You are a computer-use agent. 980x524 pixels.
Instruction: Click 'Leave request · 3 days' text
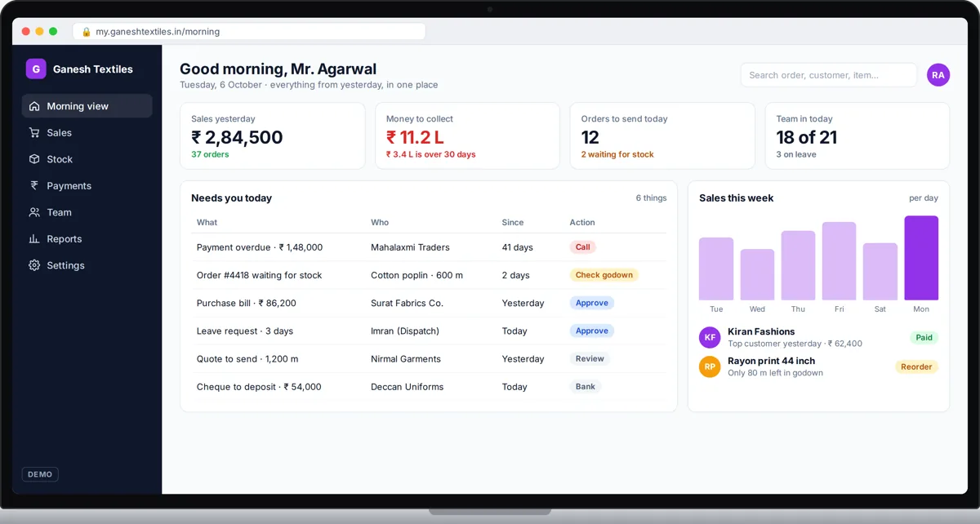pos(245,331)
